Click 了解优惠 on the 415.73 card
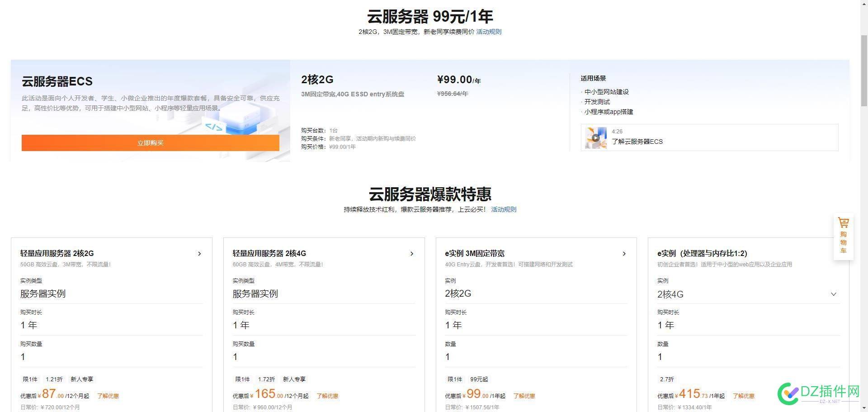The width and height of the screenshot is (868, 412). pos(744,396)
